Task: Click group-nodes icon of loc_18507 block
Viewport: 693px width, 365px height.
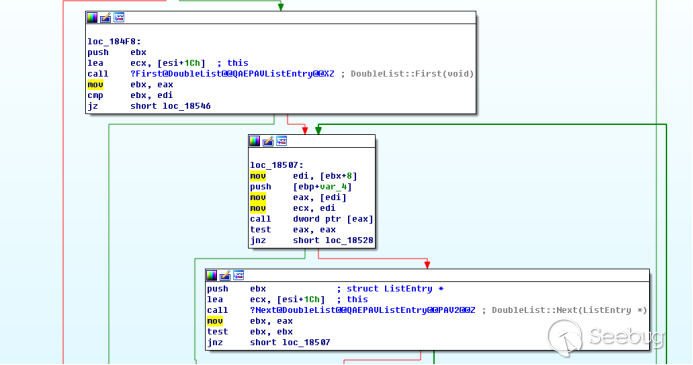Action: pyautogui.click(x=282, y=141)
